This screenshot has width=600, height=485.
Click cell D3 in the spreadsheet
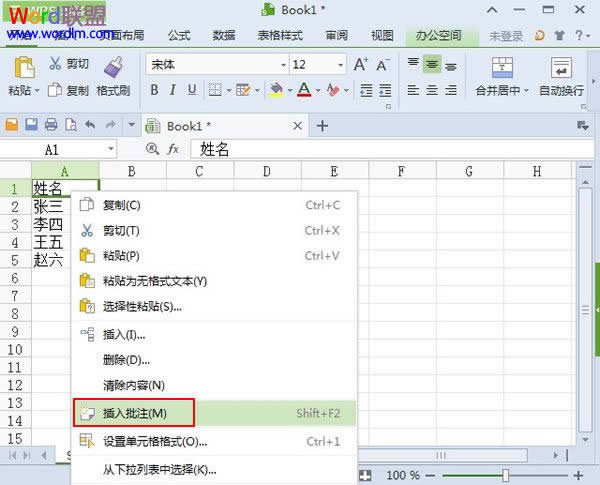[x=266, y=224]
